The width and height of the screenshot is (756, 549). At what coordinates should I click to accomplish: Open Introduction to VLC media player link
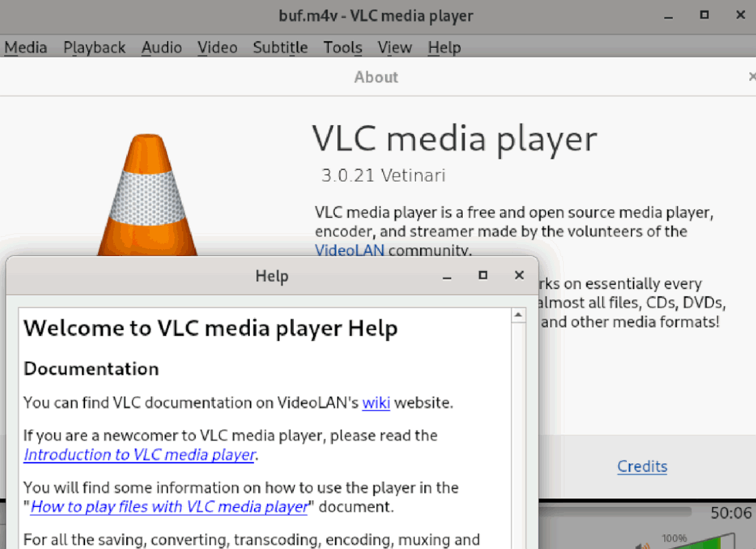coord(139,454)
